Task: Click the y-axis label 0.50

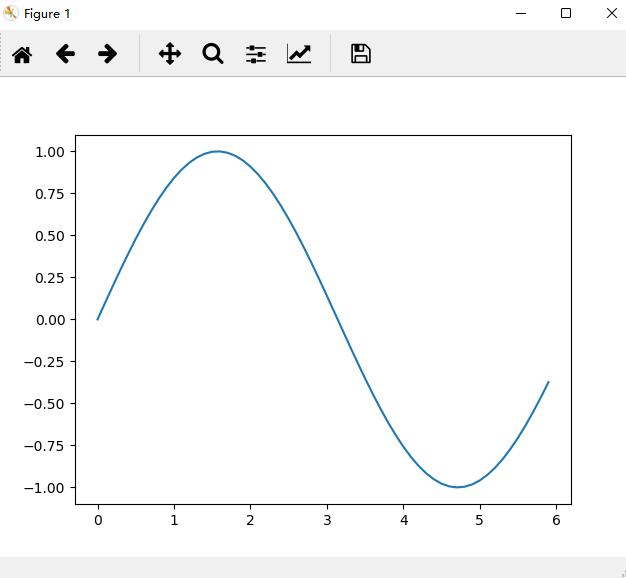Action: [x=50, y=236]
